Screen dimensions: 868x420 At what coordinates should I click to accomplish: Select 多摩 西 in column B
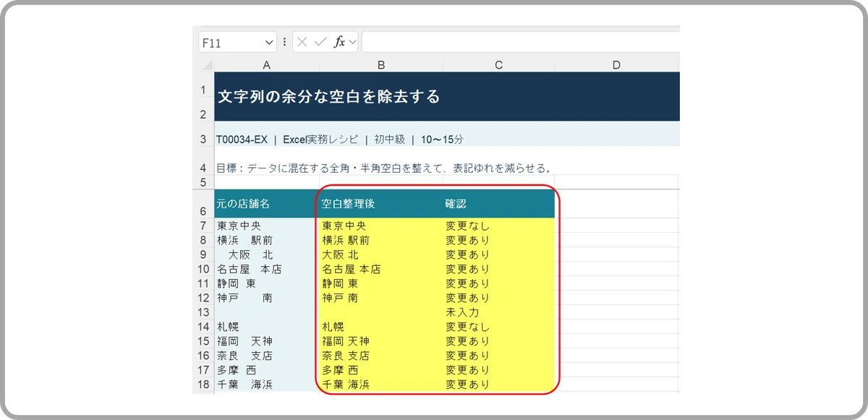tap(381, 370)
